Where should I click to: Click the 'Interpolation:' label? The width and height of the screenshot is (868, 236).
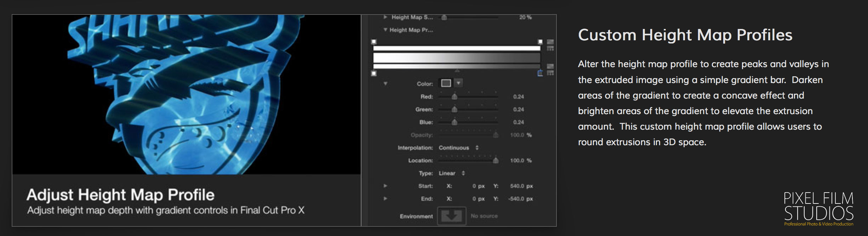point(415,148)
